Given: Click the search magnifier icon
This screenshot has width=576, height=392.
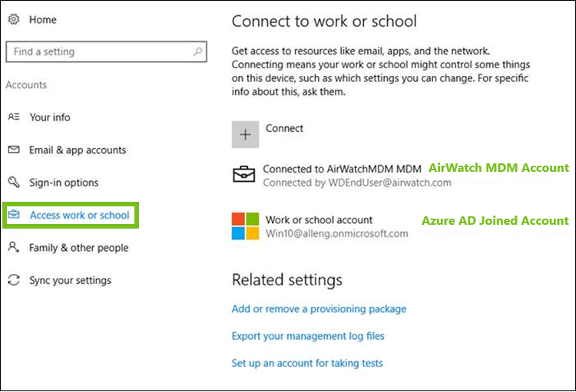Looking at the screenshot, I should click(198, 51).
